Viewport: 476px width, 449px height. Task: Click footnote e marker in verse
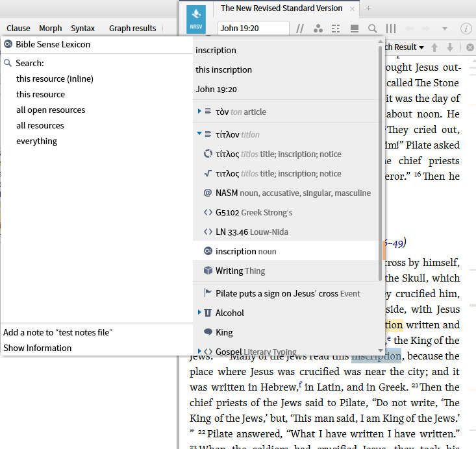tap(389, 339)
